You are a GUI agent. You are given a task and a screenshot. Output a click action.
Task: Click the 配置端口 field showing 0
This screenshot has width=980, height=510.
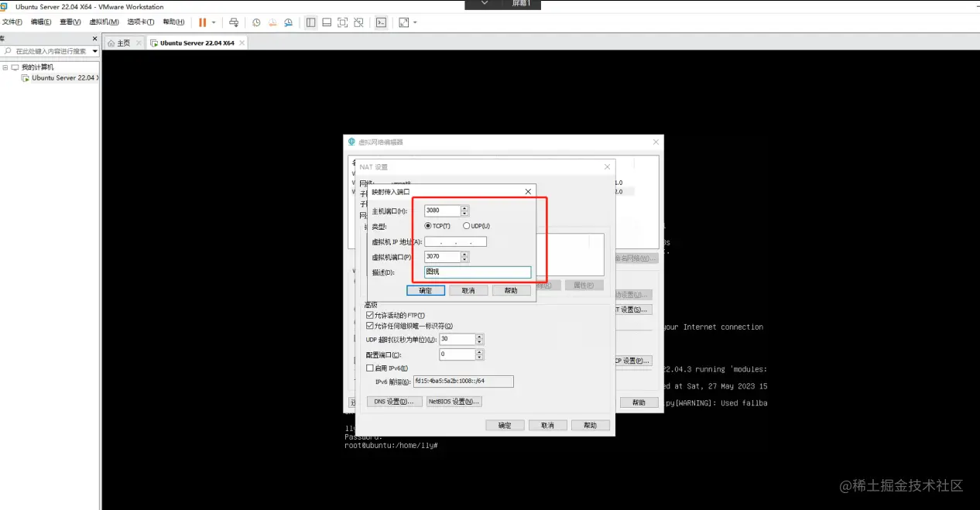(457, 354)
